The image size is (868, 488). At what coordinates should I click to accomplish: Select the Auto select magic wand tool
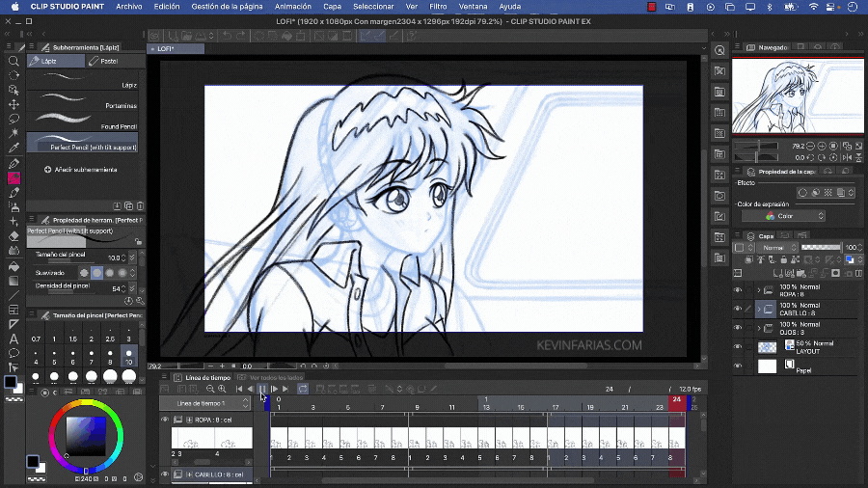14,133
